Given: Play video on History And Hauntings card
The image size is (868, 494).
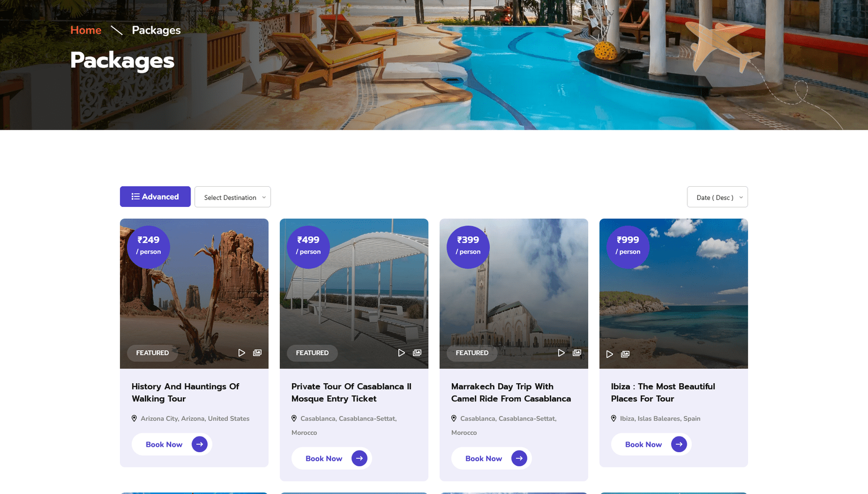Looking at the screenshot, I should tap(241, 353).
